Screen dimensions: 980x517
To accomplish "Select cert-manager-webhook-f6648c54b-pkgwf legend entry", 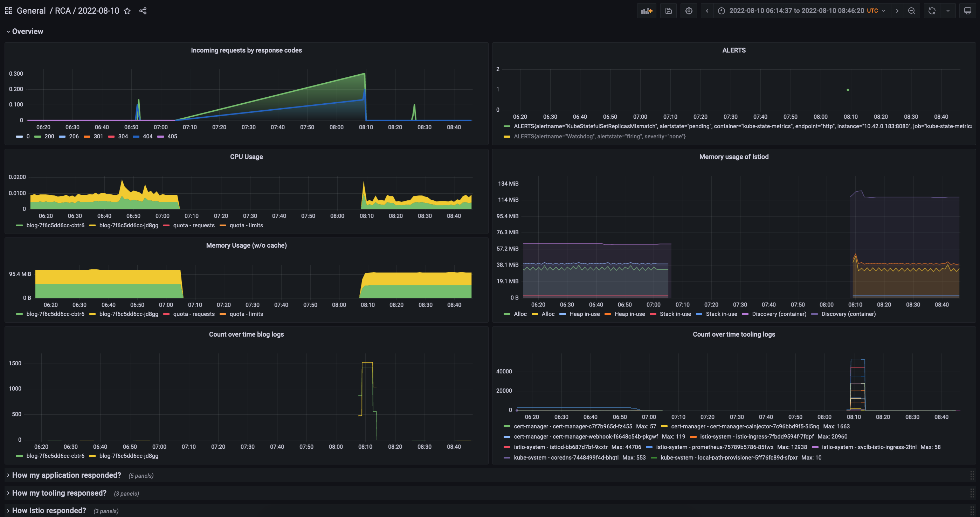I will (x=586, y=437).
